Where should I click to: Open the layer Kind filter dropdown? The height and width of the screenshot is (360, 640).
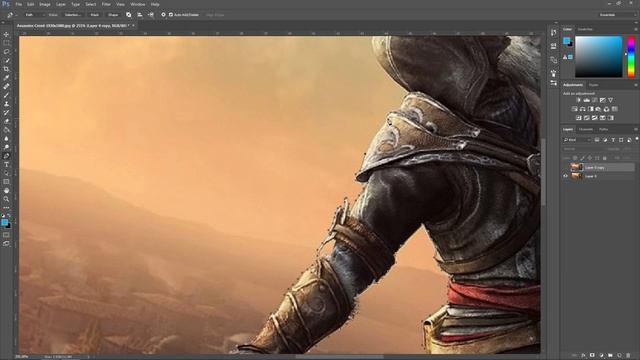click(x=577, y=140)
